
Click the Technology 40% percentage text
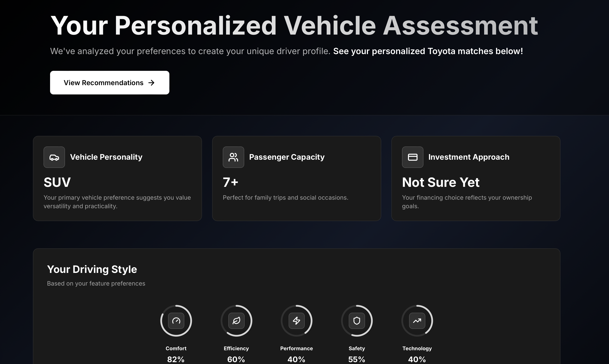[417, 359]
